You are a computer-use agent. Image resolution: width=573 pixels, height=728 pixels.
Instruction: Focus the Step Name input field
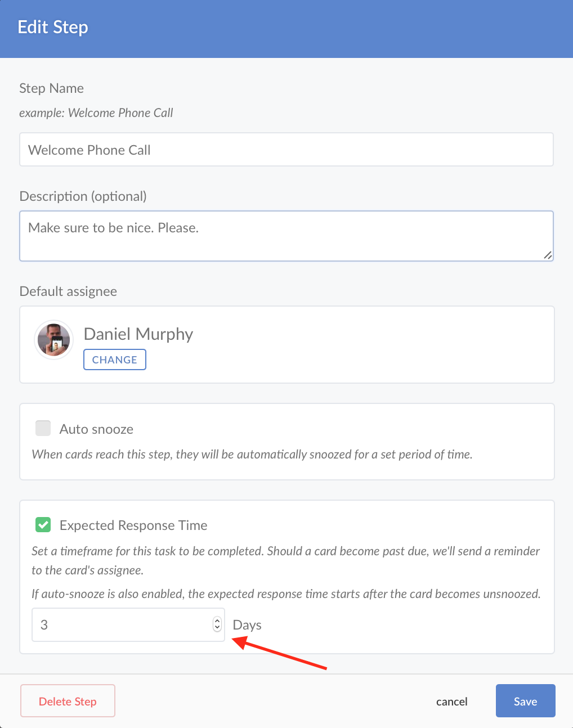click(286, 150)
